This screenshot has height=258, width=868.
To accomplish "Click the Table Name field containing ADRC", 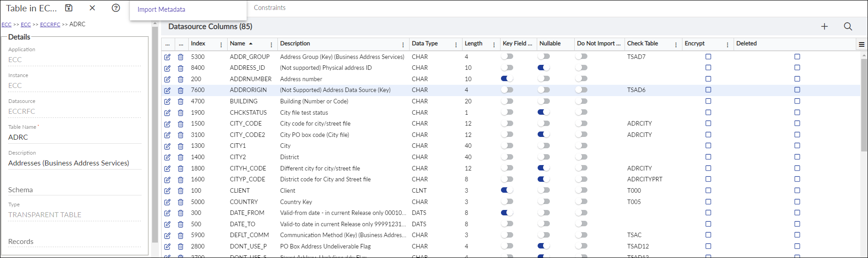I will (75, 137).
